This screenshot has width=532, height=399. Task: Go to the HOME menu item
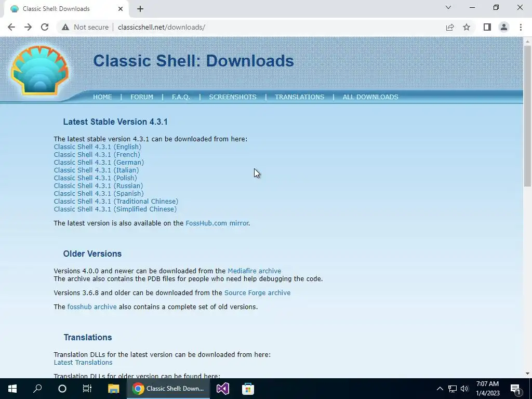tap(102, 97)
